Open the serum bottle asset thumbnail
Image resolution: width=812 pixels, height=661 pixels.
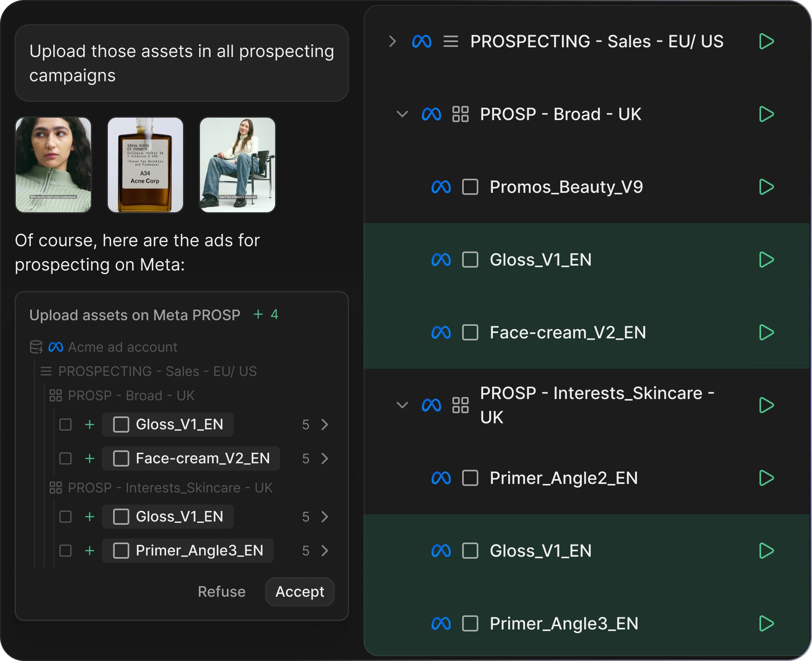tap(145, 165)
